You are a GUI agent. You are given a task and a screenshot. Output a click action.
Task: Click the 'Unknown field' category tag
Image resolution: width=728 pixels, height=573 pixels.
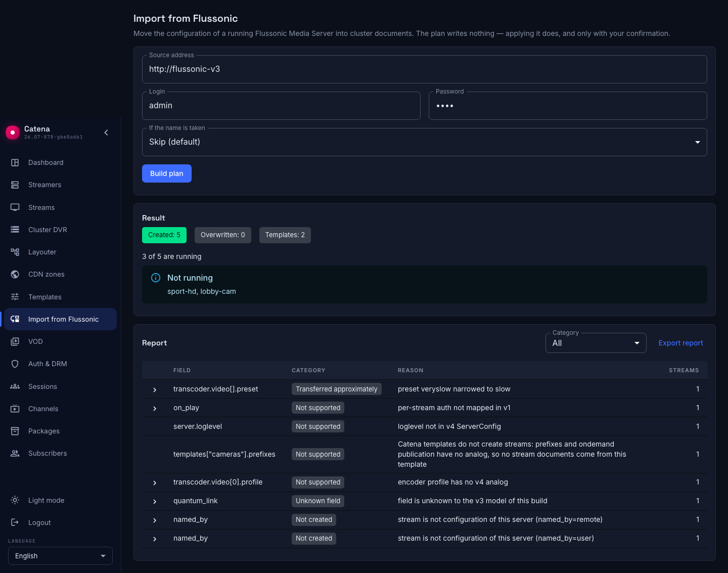coord(318,501)
